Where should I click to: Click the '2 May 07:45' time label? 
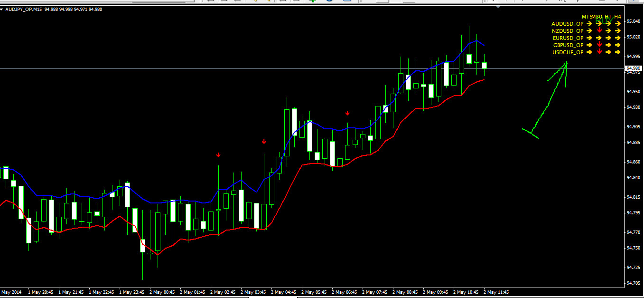[x=375, y=292]
